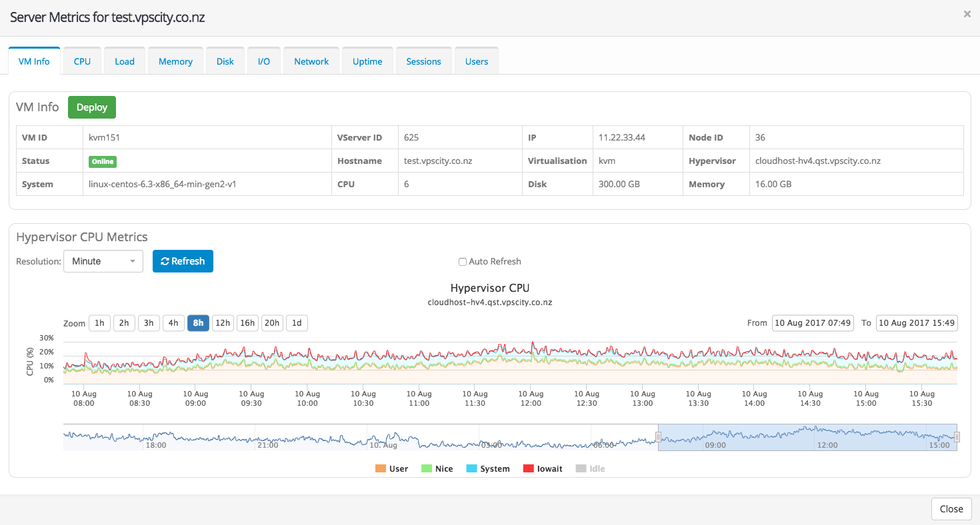Select the 12h zoom range
The image size is (980, 525).
[x=223, y=323]
